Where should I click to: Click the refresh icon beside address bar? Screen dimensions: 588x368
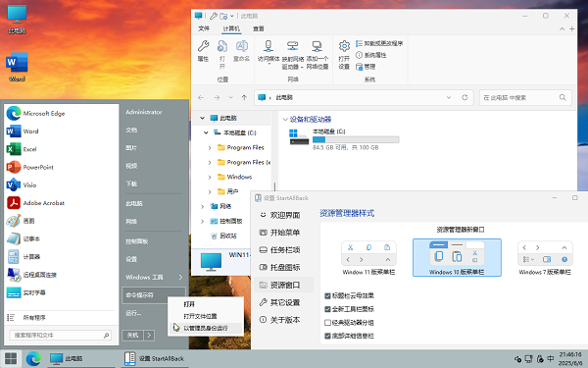click(465, 97)
